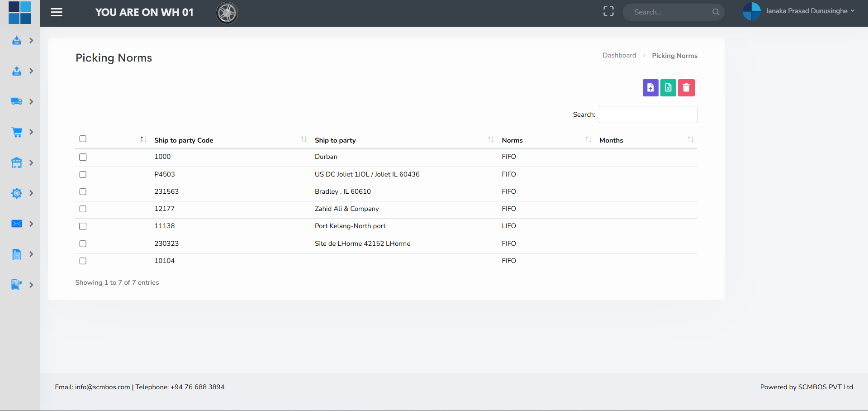Click the red trash delete button
This screenshot has width=868, height=411.
686,88
